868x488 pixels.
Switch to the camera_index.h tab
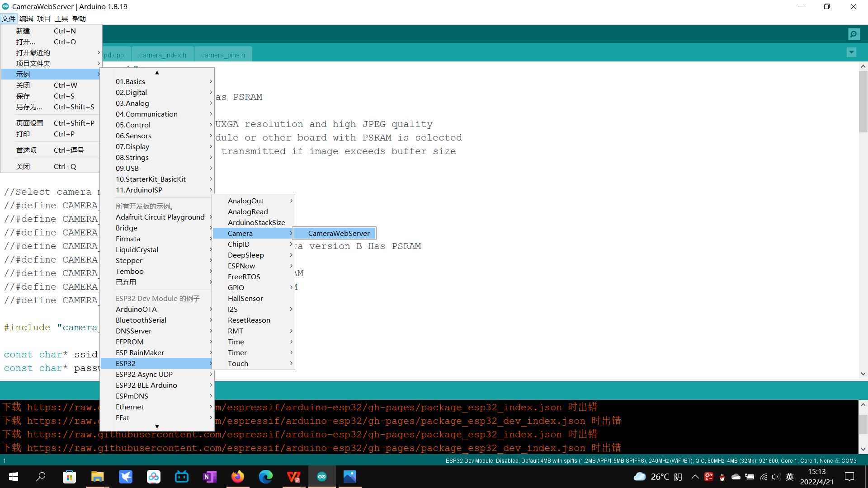(162, 55)
